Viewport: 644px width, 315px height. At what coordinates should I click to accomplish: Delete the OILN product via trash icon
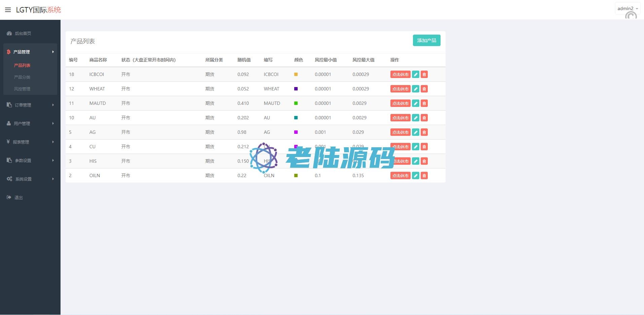(424, 176)
